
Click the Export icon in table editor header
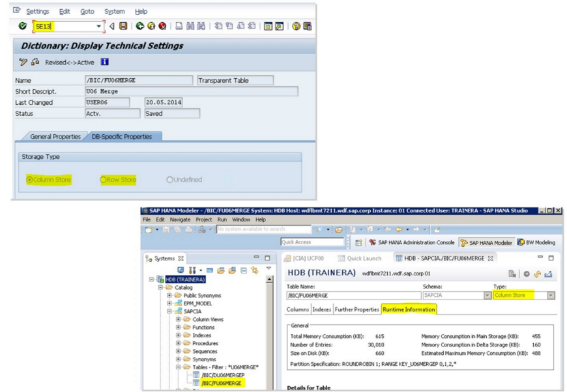click(x=548, y=274)
